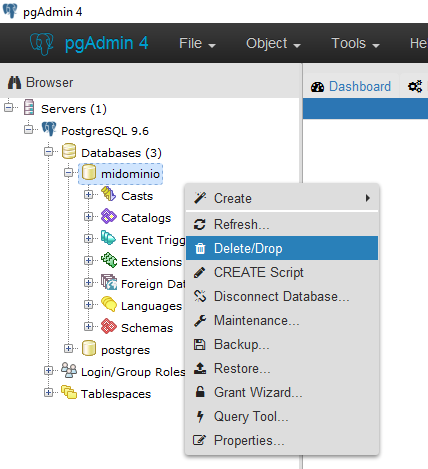This screenshot has width=428, height=469.
Task: Click the lightning bolt Query Tool icon
Action: coord(200,416)
